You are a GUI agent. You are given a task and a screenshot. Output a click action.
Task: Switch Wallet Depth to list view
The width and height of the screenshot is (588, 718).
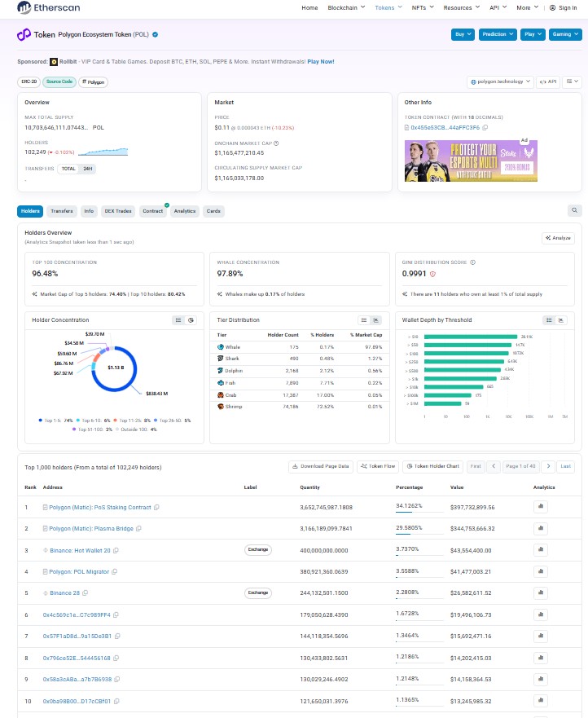point(549,320)
